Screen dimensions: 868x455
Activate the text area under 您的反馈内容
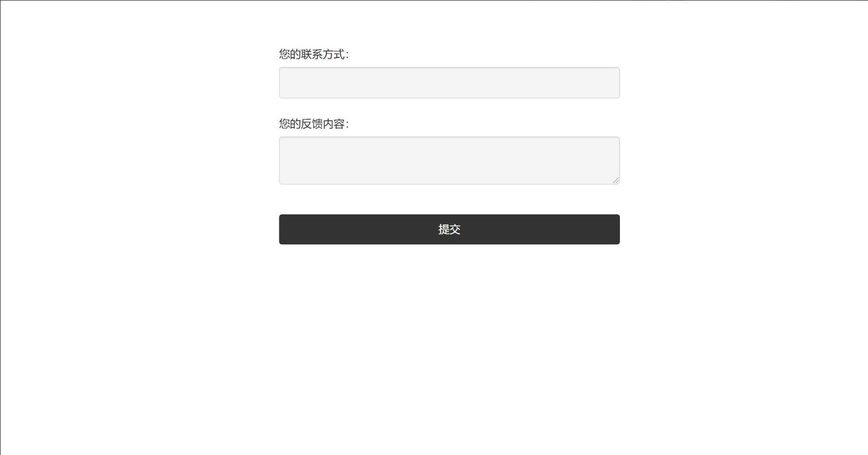pyautogui.click(x=449, y=161)
